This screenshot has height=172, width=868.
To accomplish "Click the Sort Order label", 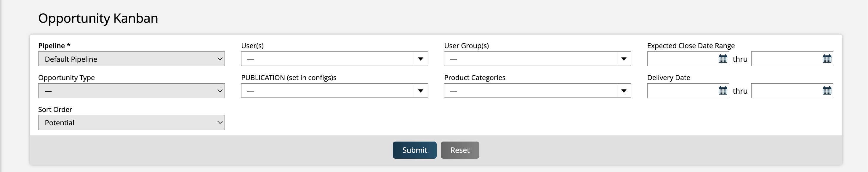I will [x=55, y=110].
